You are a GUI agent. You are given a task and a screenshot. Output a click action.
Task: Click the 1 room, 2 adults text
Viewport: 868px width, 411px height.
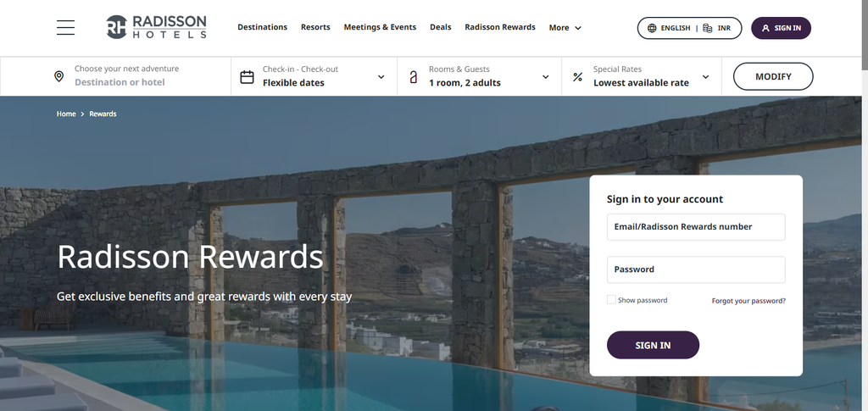465,83
